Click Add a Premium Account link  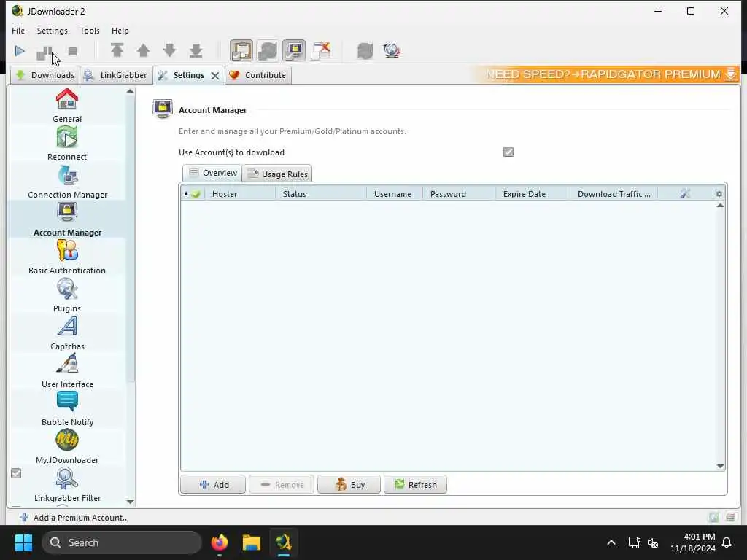point(74,518)
